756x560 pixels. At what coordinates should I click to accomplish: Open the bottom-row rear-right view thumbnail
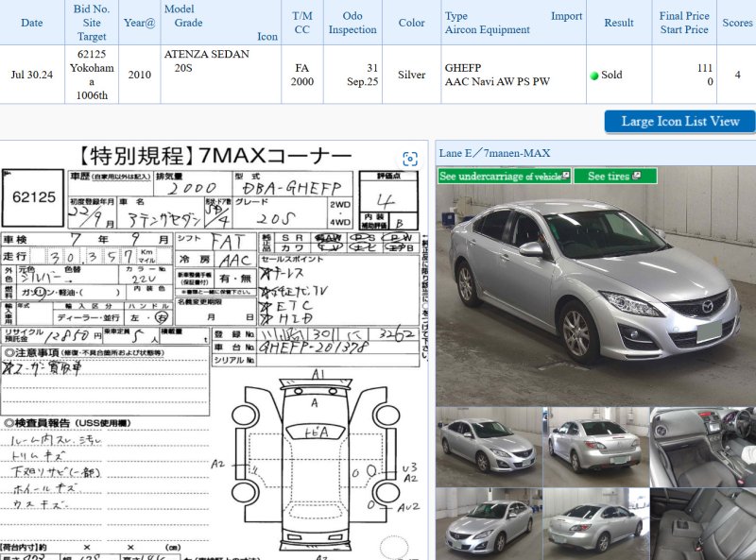[x=595, y=523]
